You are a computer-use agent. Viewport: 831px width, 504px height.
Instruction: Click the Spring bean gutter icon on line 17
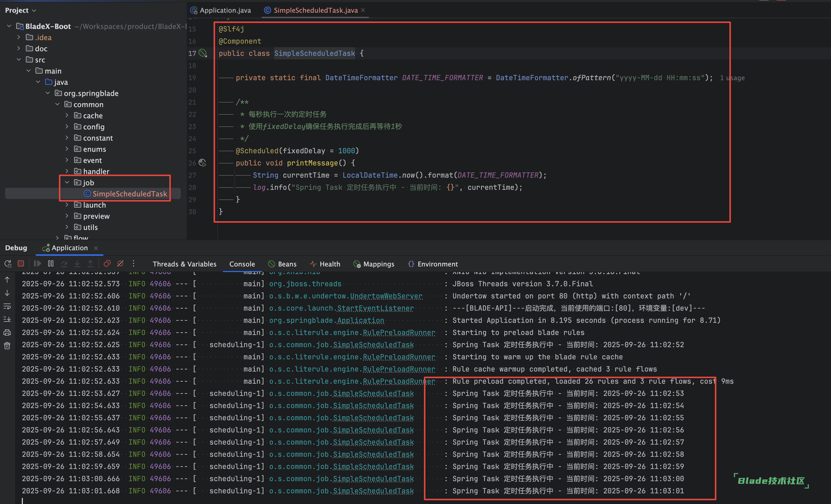[x=202, y=53]
